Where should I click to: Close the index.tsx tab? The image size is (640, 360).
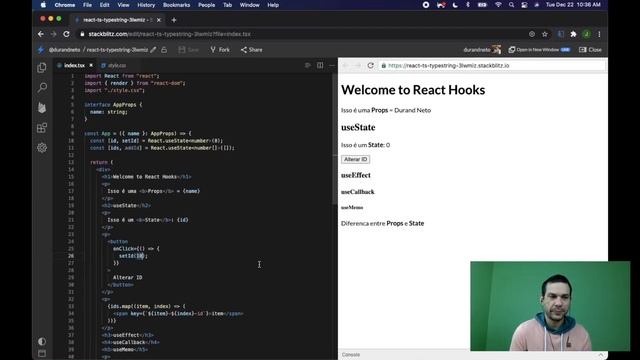(x=91, y=65)
